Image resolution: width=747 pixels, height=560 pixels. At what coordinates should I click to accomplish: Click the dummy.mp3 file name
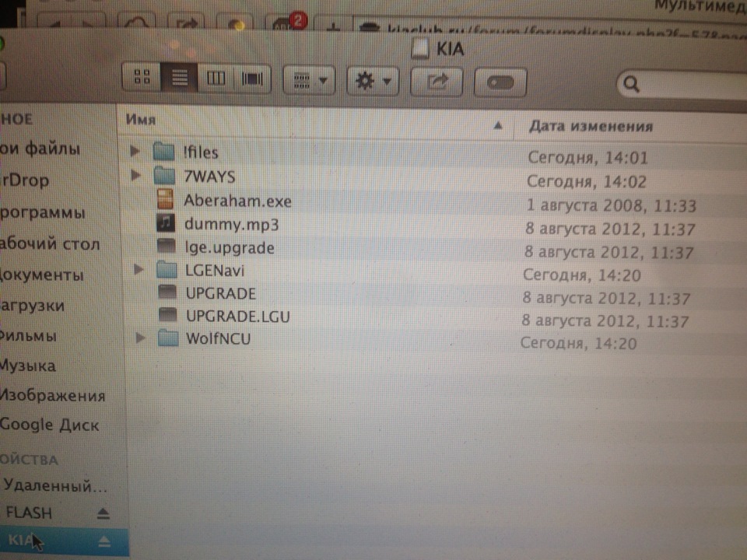pos(232,224)
